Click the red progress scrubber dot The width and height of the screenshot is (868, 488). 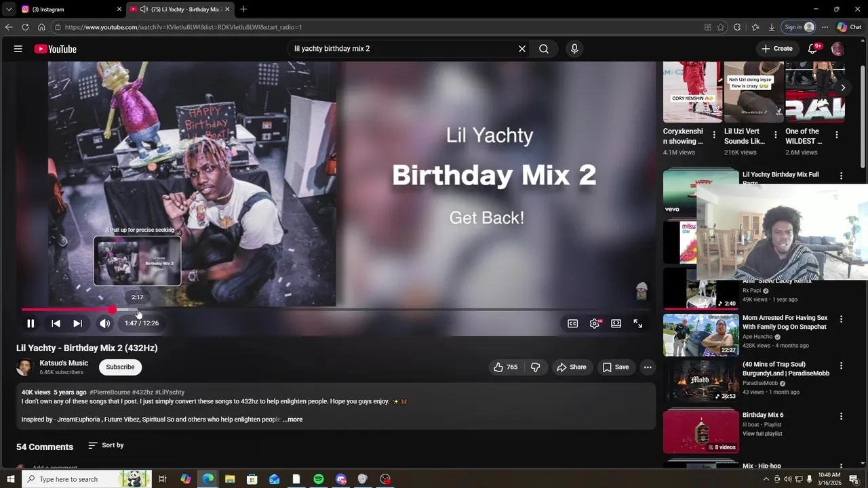[x=112, y=310]
